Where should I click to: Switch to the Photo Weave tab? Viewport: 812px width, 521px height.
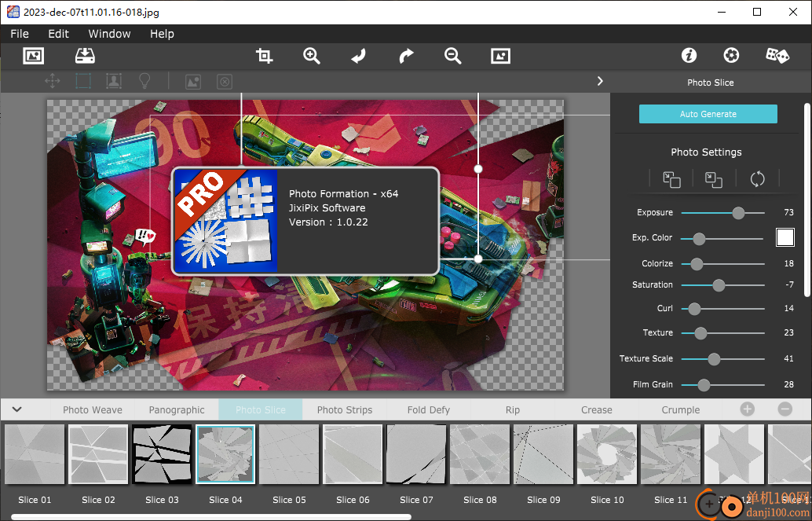pos(93,409)
